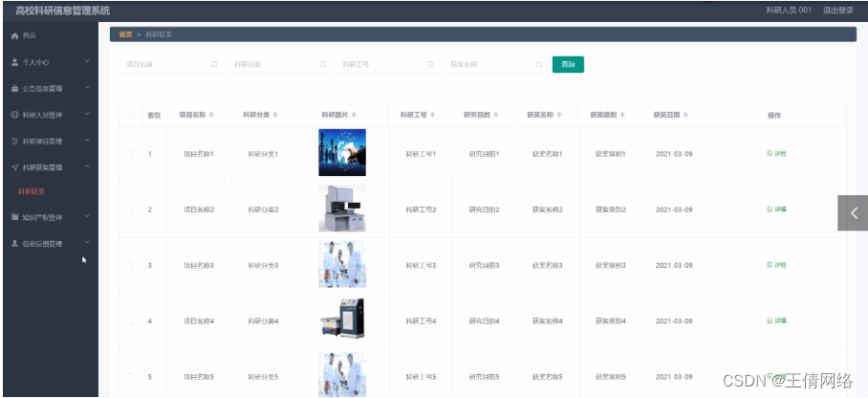Click search icon in 科研分类 field
This screenshot has width=868, height=398.
click(x=322, y=64)
